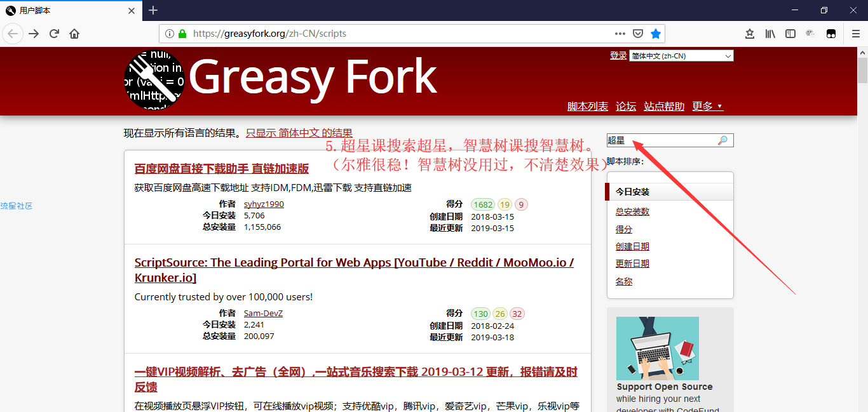Screen dimensions: 868x412
Task: Open the Firefox hamburger menu
Action: point(855,34)
